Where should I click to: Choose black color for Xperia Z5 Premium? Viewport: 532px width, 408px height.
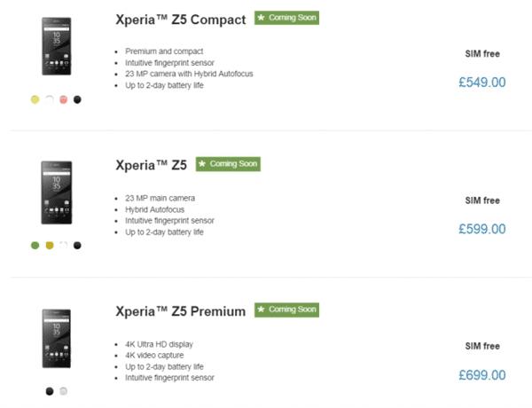point(49,390)
